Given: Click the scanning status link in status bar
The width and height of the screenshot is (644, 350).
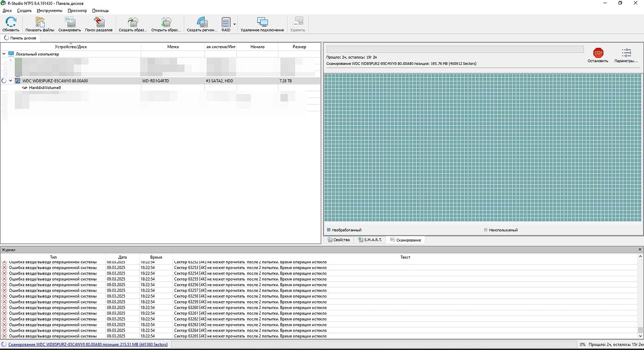Looking at the screenshot, I should [88, 344].
